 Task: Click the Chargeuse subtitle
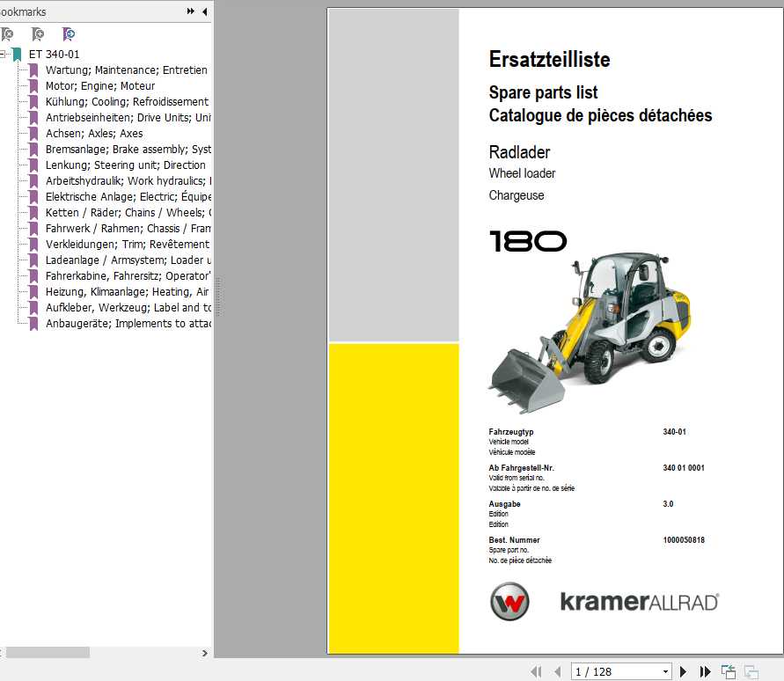point(517,195)
